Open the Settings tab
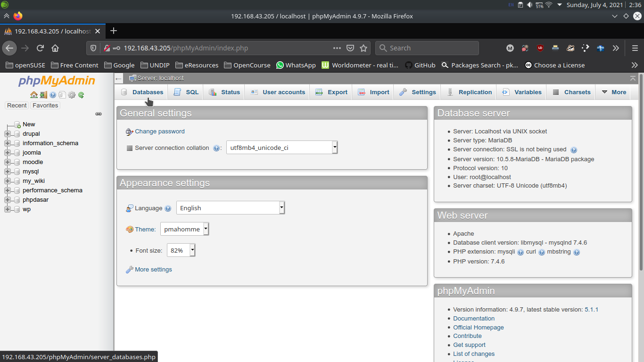The image size is (644, 362). click(418, 92)
